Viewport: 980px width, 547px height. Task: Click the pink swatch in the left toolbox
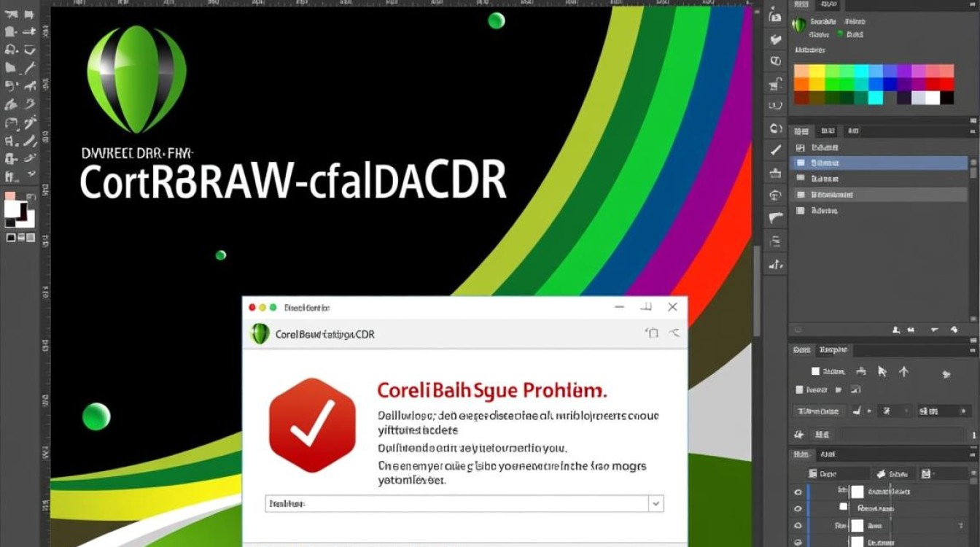pyautogui.click(x=10, y=196)
